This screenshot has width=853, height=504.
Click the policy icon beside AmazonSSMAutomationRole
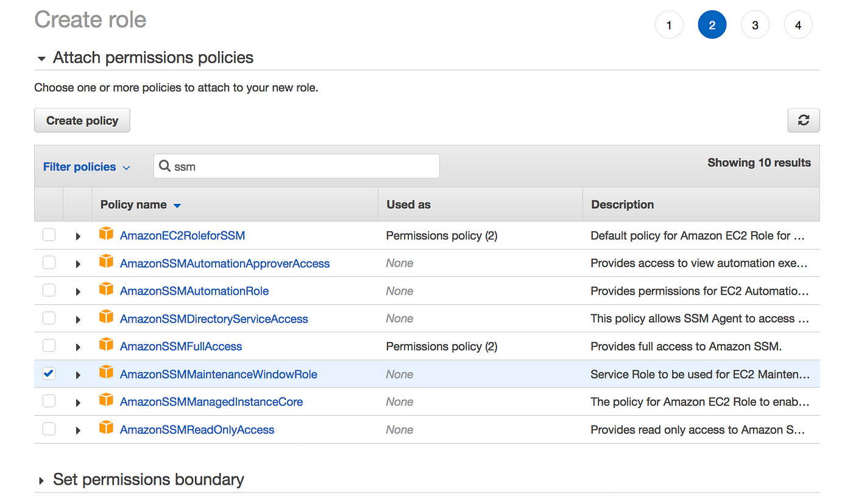(106, 290)
